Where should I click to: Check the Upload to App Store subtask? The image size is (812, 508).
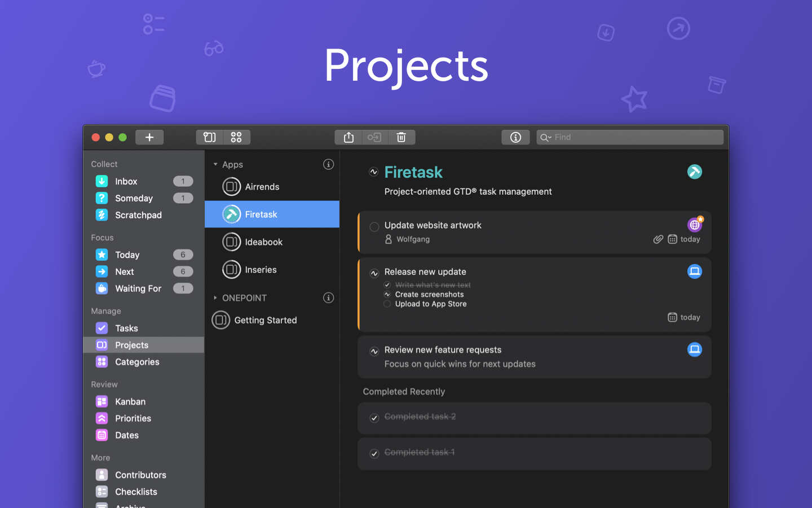387,304
